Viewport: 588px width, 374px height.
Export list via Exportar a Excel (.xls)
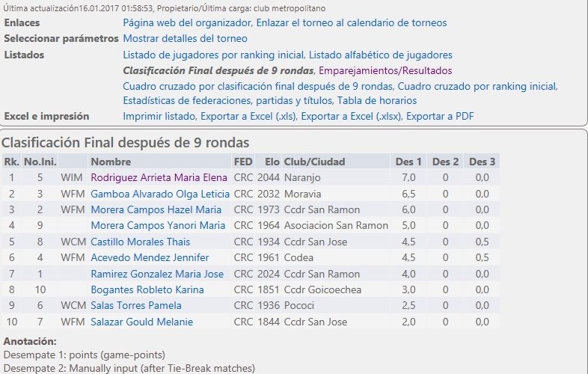248,116
